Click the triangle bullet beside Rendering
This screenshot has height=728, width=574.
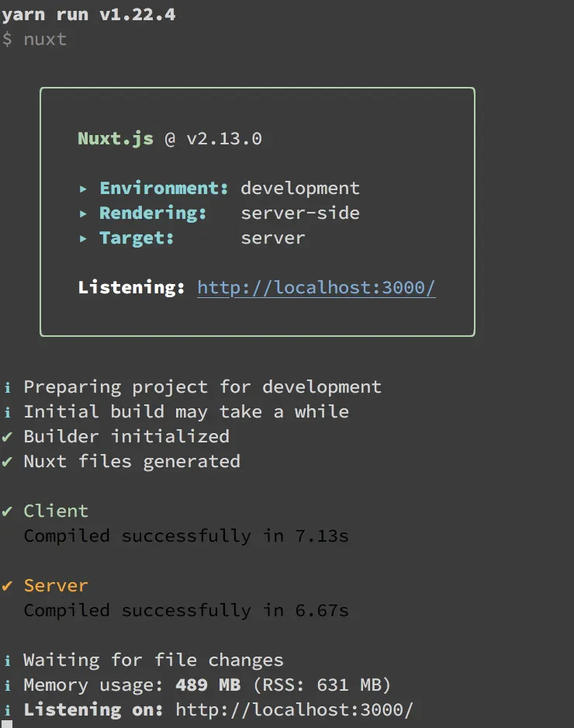pos(83,213)
